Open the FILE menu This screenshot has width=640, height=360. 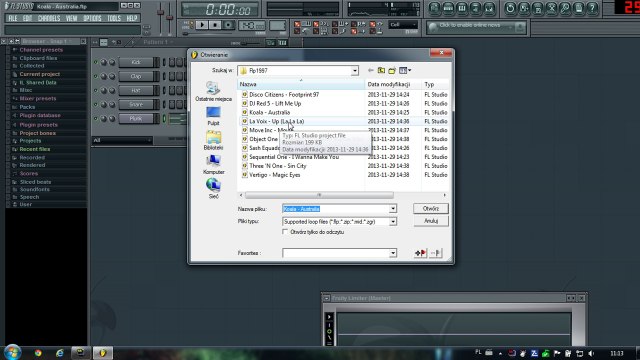tap(13, 18)
